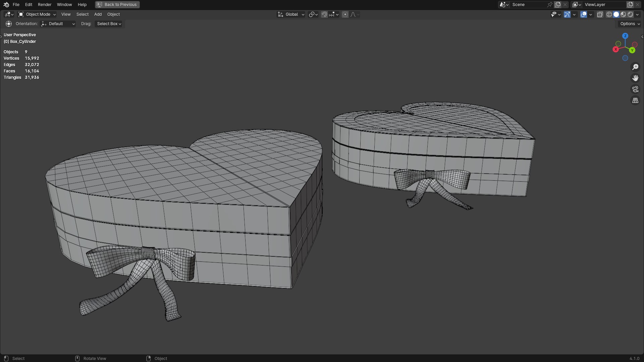The height and width of the screenshot is (362, 644).
Task: Toggle show gizmo button
Action: 567,14
